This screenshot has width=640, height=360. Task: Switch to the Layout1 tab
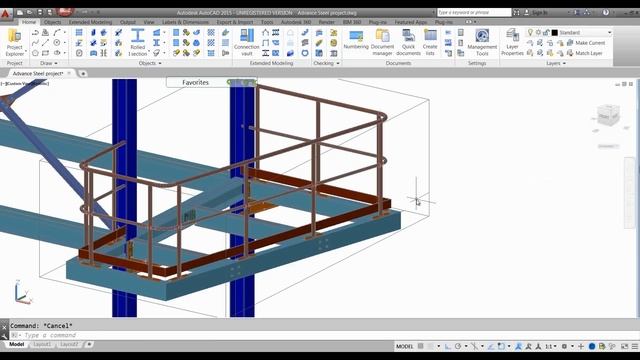tap(42, 344)
